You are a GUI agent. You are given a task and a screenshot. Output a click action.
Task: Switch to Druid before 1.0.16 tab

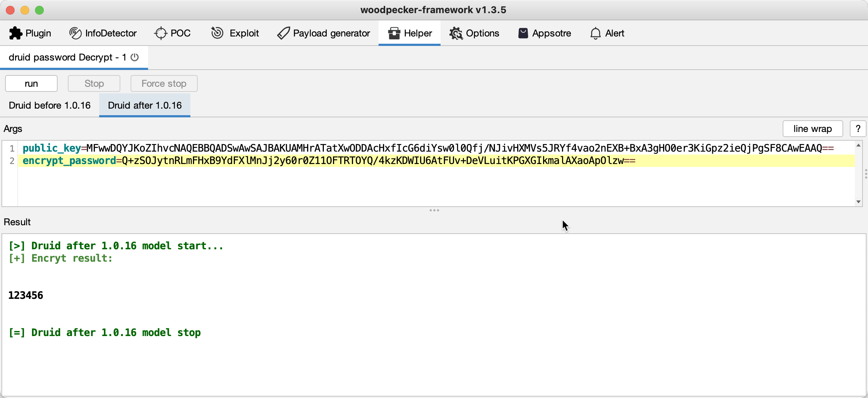[x=50, y=105]
